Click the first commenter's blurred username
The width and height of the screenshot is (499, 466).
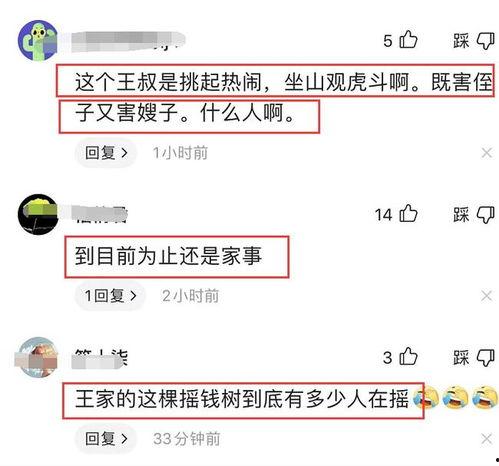point(128,41)
